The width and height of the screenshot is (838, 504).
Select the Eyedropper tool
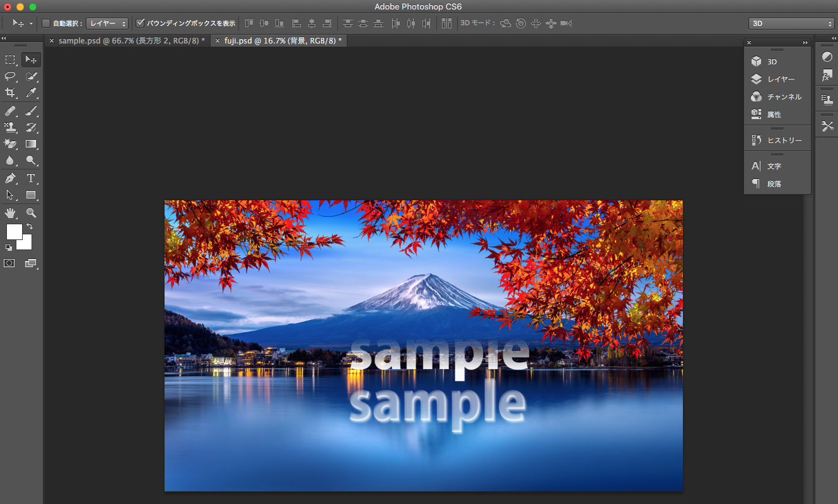[x=31, y=93]
